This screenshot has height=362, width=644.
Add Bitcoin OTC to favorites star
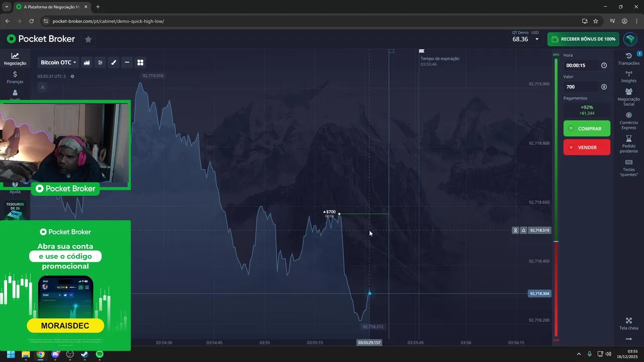(88, 39)
